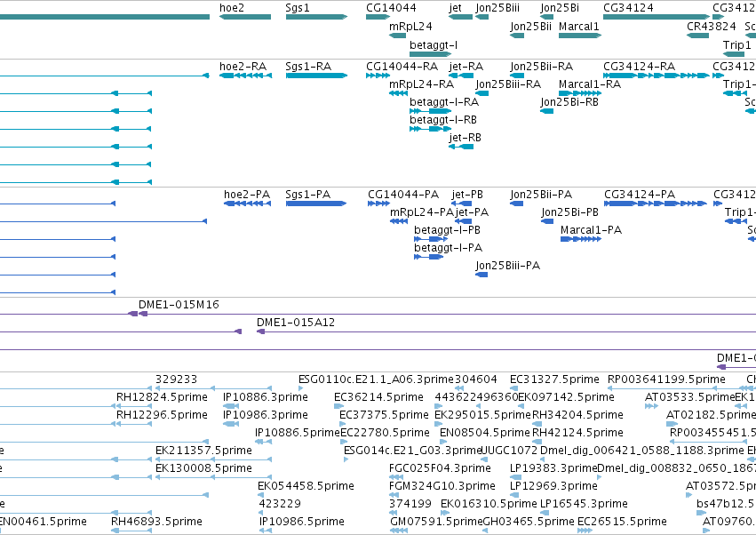Select the RH46893.5prime EST

coord(131,531)
